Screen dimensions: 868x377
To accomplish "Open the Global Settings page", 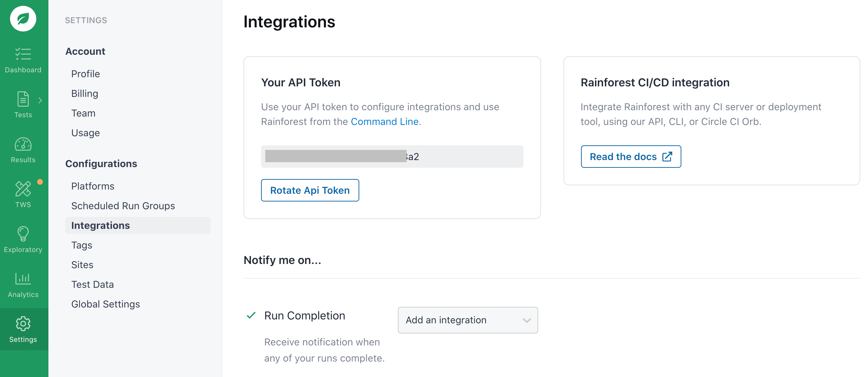I will pos(106,304).
